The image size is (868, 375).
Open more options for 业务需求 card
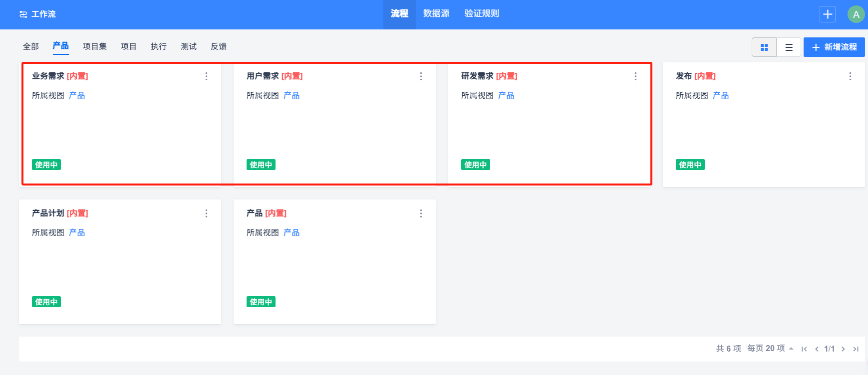click(206, 76)
